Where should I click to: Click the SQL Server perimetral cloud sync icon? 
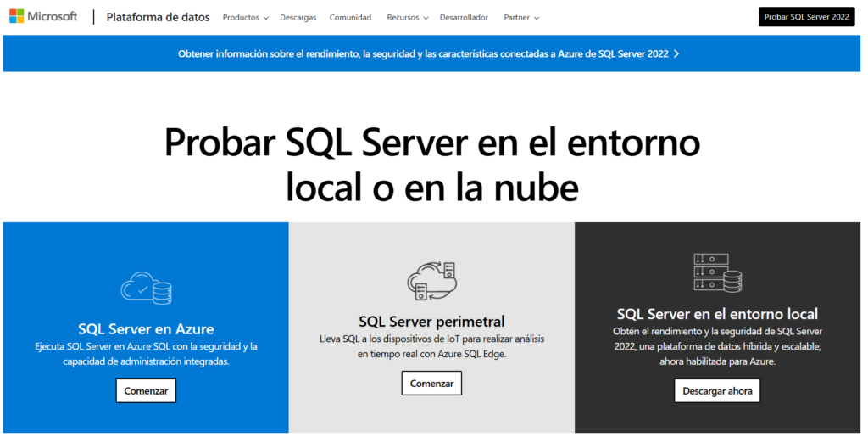(431, 281)
